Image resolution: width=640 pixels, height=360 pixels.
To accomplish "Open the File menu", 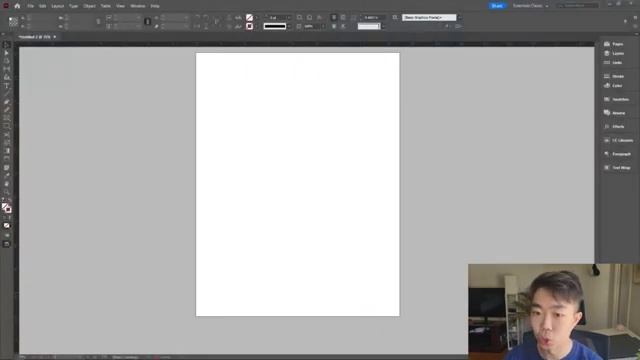I will point(31,6).
